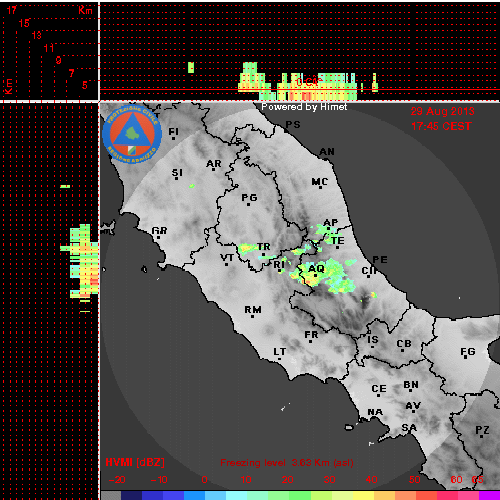
Task: Click the radar echo over AQ
Action: click(322, 275)
